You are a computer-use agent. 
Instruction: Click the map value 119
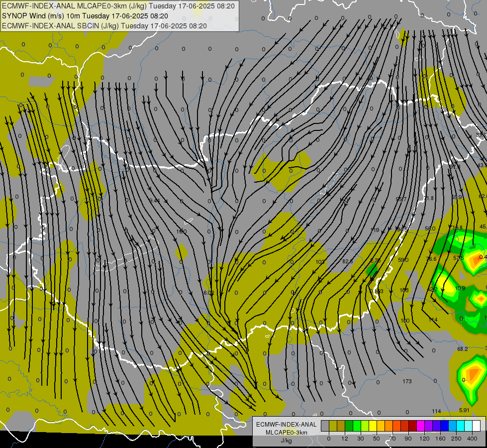pyautogui.click(x=375, y=230)
